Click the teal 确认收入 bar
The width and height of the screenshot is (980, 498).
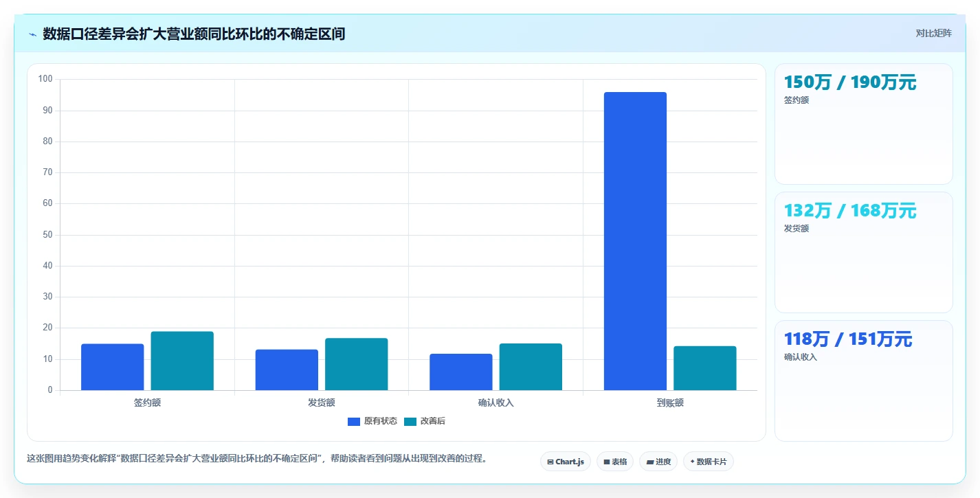tap(531, 367)
